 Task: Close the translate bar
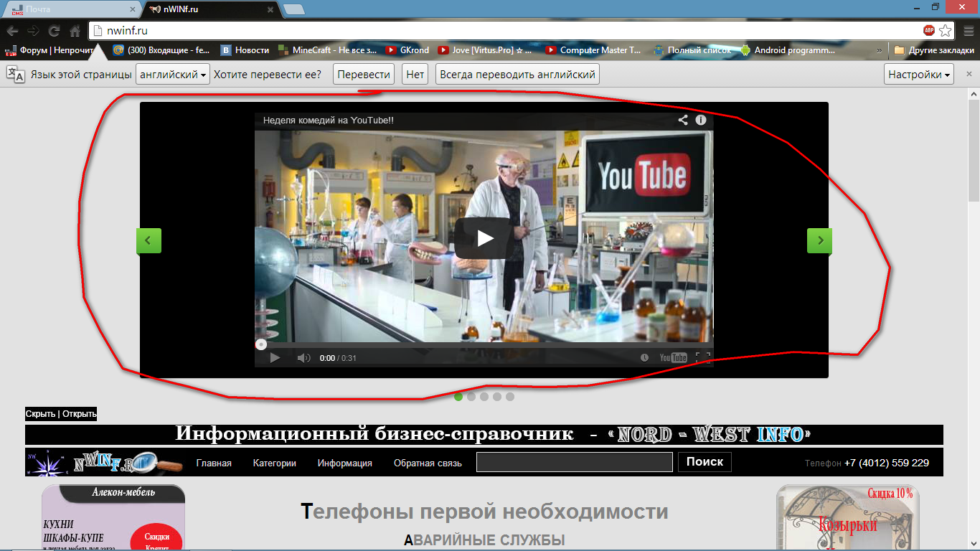point(969,74)
